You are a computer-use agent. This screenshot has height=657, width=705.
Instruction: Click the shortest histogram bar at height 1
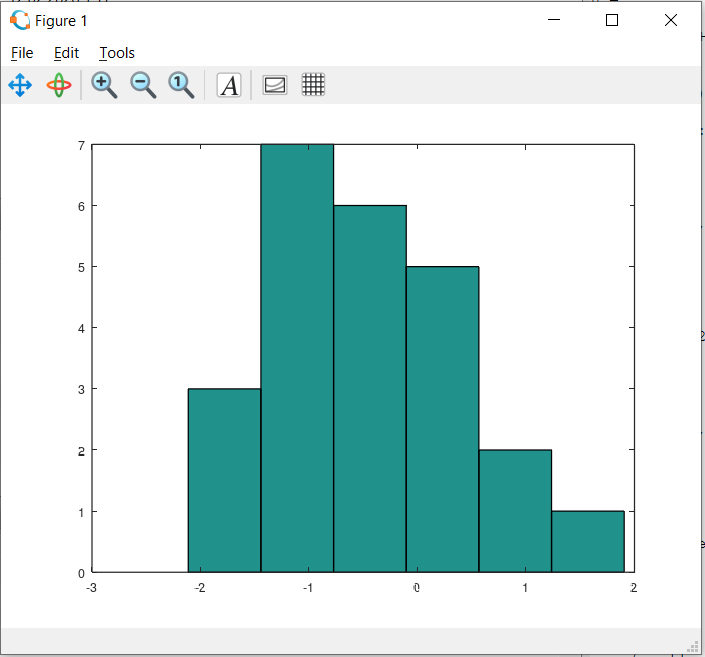coord(588,541)
